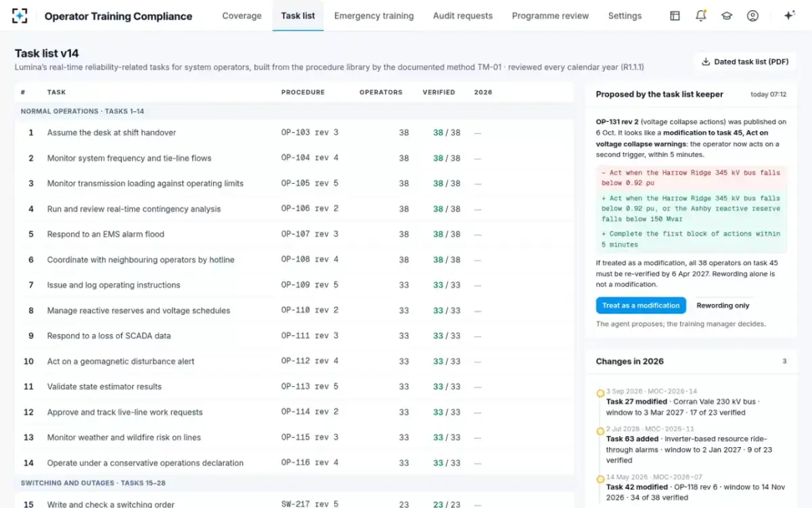Image resolution: width=812 pixels, height=508 pixels.
Task: Click procedure OP-106 rev 2
Action: point(310,209)
